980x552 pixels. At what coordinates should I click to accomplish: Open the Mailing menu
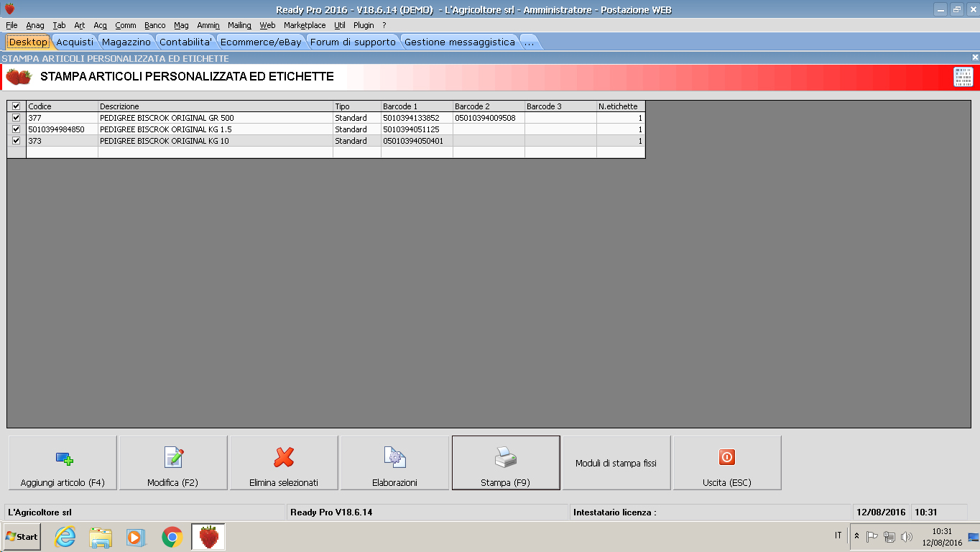tap(240, 25)
